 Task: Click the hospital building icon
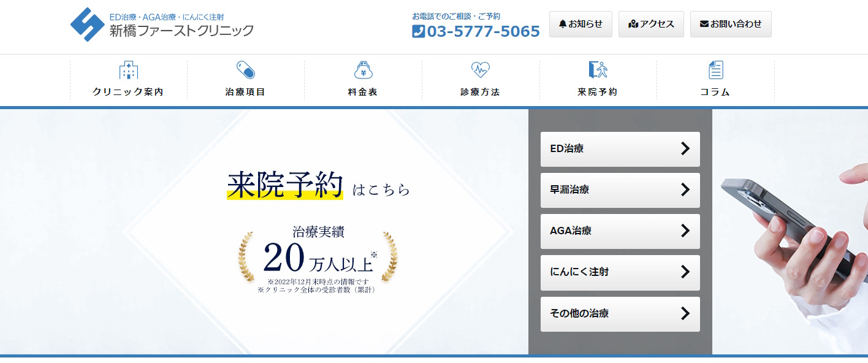(128, 70)
